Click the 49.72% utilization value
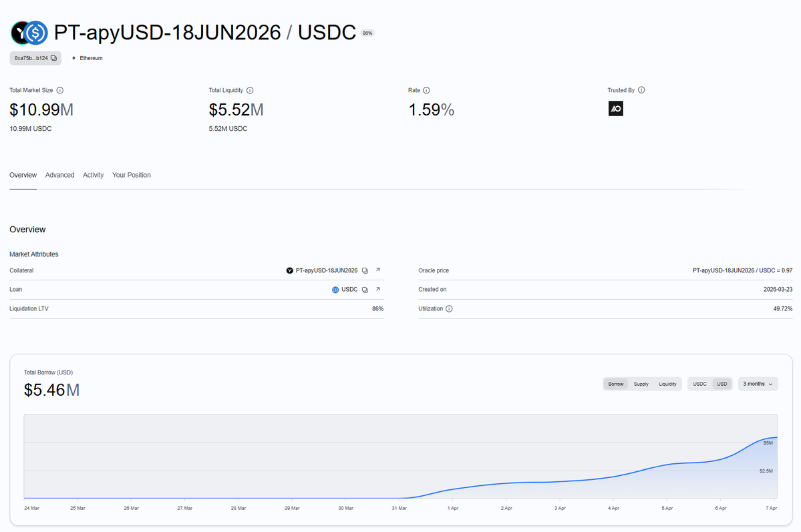The width and height of the screenshot is (801, 532). click(x=782, y=309)
